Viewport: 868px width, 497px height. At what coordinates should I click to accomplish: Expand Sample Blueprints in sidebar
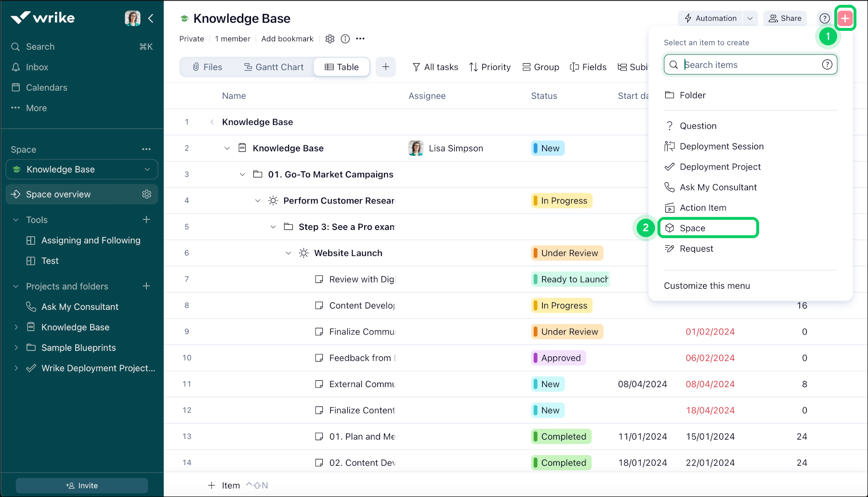coord(16,348)
